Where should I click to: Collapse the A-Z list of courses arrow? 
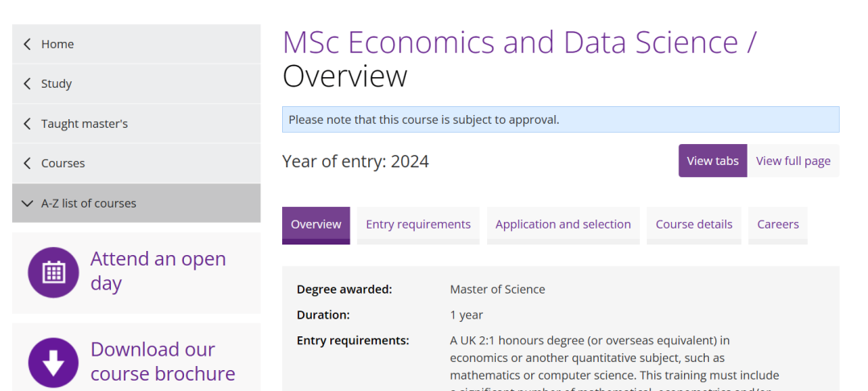tap(27, 204)
